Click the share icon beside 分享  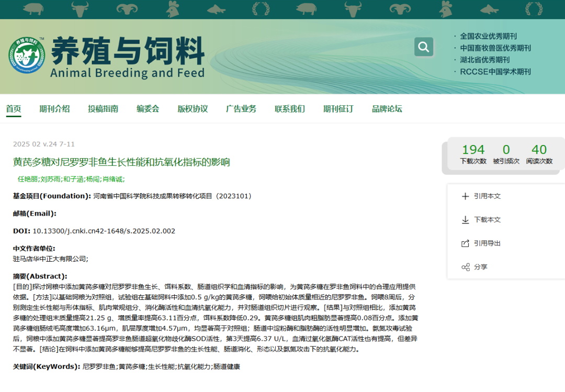pyautogui.click(x=465, y=267)
